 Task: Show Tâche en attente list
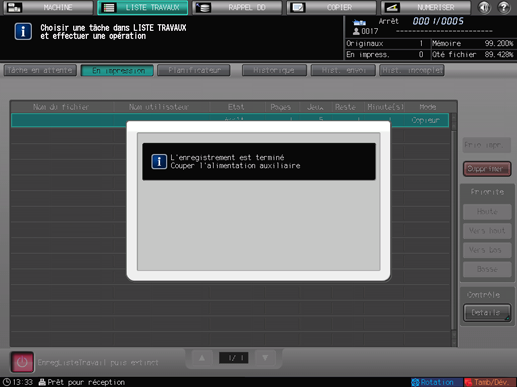click(40, 70)
